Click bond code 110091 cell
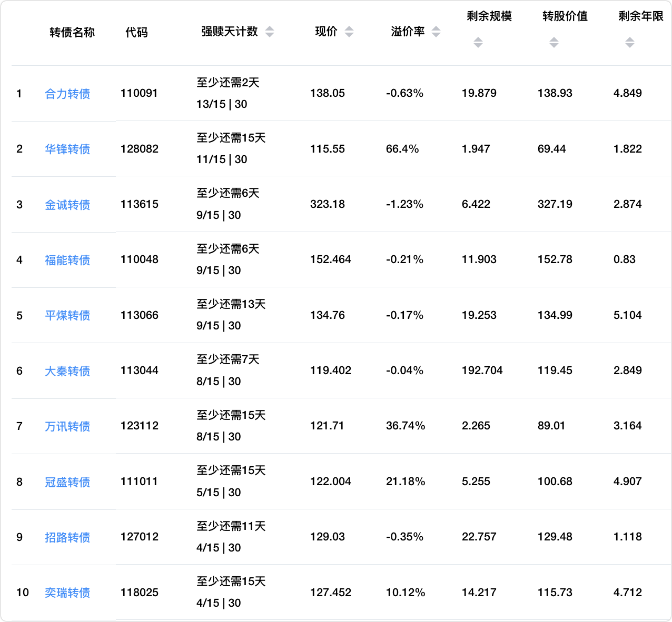672x622 pixels. pos(139,93)
